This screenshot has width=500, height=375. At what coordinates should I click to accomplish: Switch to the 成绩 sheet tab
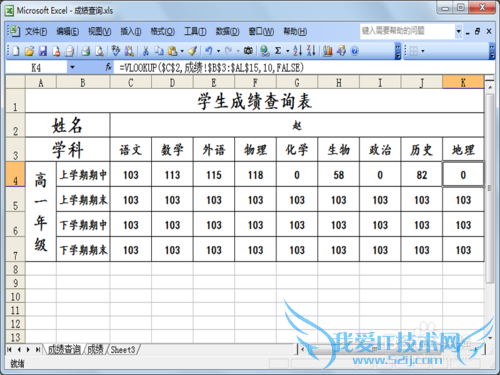coord(95,349)
